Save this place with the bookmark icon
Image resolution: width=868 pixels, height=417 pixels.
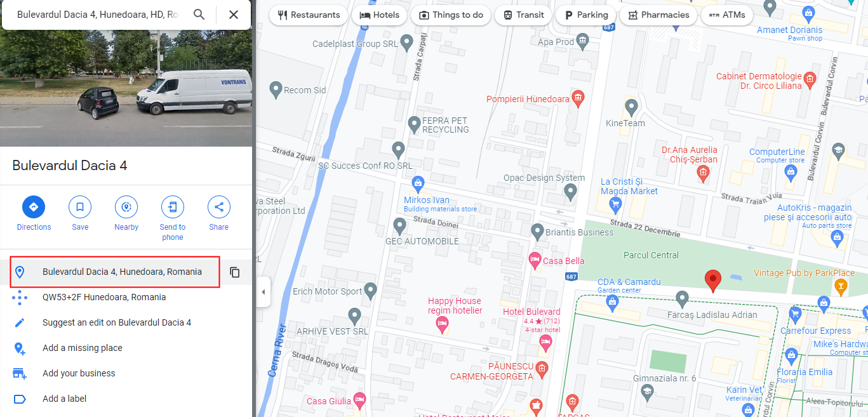(80, 214)
